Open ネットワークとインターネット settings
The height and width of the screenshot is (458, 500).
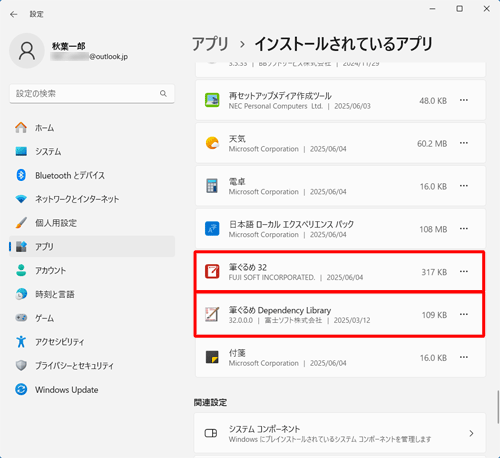point(92,199)
